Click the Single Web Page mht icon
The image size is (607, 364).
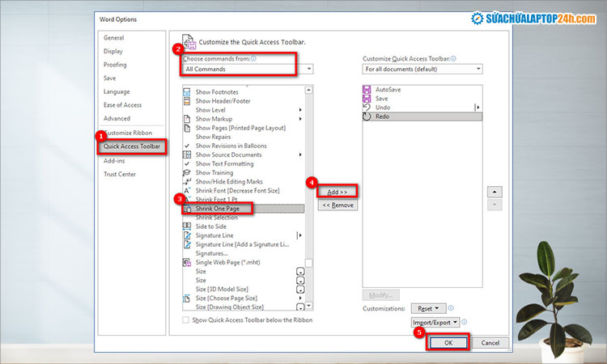pyautogui.click(x=187, y=262)
